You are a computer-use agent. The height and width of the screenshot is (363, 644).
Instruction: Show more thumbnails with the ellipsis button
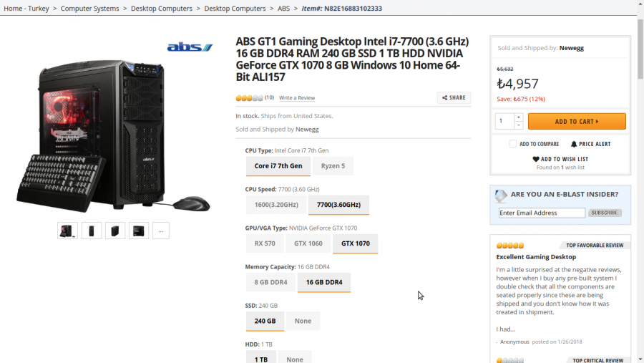161,231
